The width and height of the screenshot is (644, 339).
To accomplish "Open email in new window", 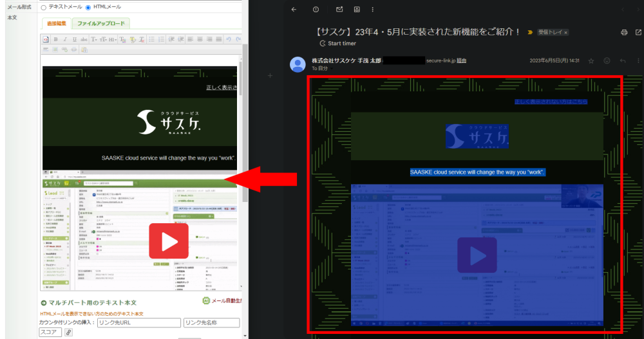I will (x=638, y=32).
